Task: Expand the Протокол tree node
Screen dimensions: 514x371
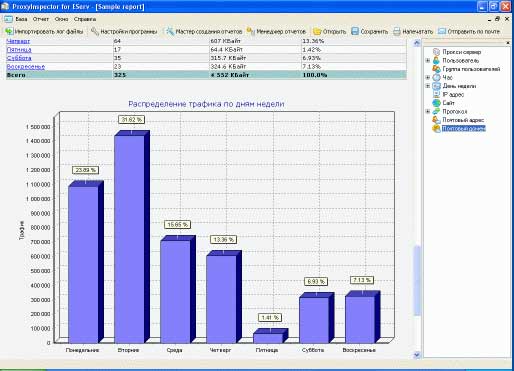Action: 428,111
